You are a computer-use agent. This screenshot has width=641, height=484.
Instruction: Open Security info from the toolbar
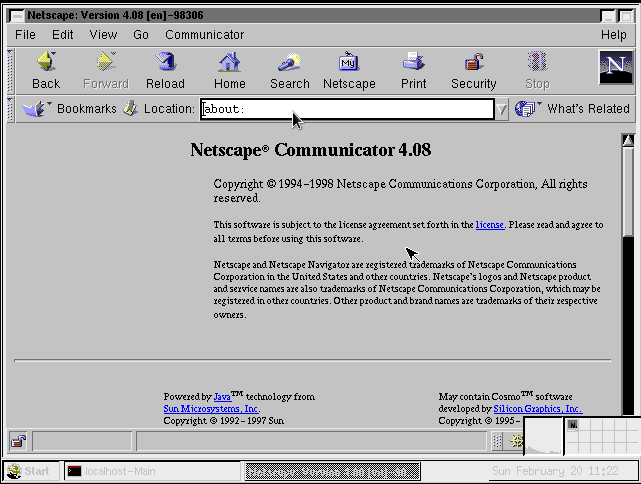(473, 70)
